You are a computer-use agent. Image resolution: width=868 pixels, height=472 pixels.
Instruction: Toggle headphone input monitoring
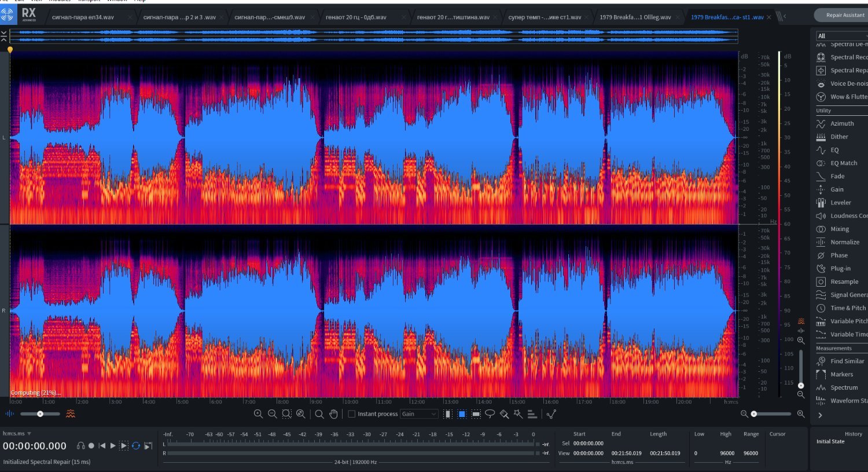point(81,446)
